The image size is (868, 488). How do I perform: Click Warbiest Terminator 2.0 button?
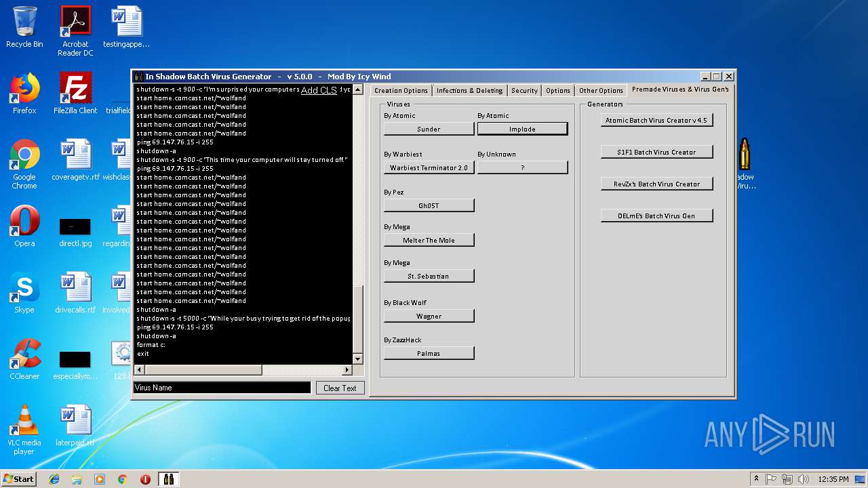(429, 167)
